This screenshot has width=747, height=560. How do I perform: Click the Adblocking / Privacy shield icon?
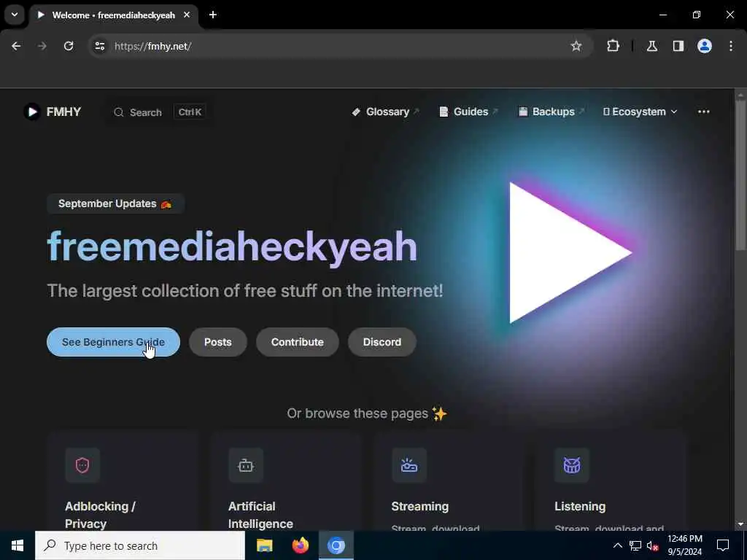(82, 465)
